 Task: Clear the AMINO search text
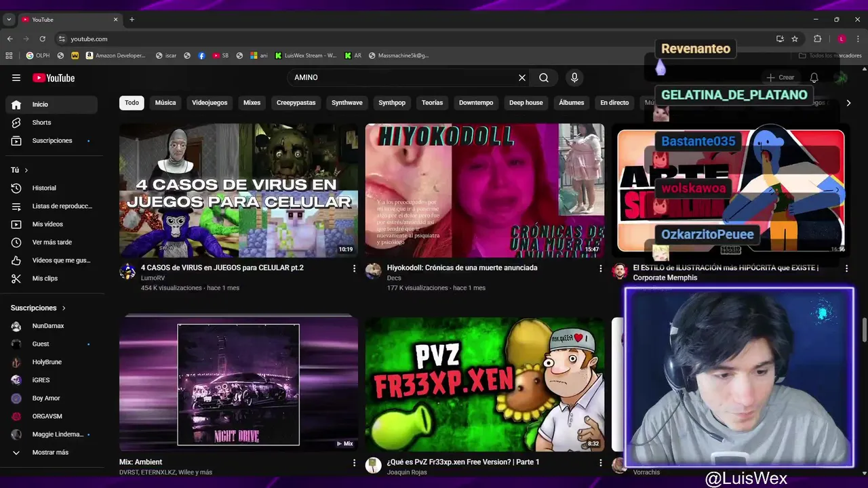coord(522,78)
